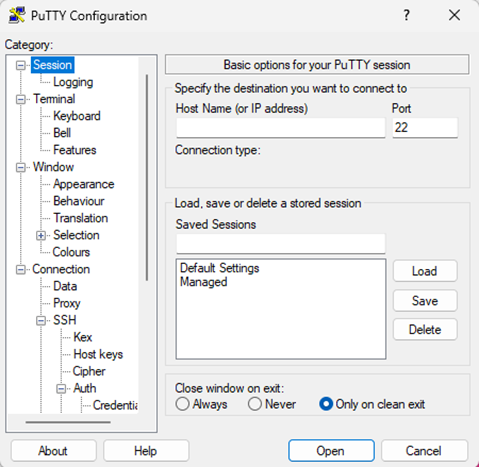Open the Proxy settings category
479x467 pixels.
point(67,303)
